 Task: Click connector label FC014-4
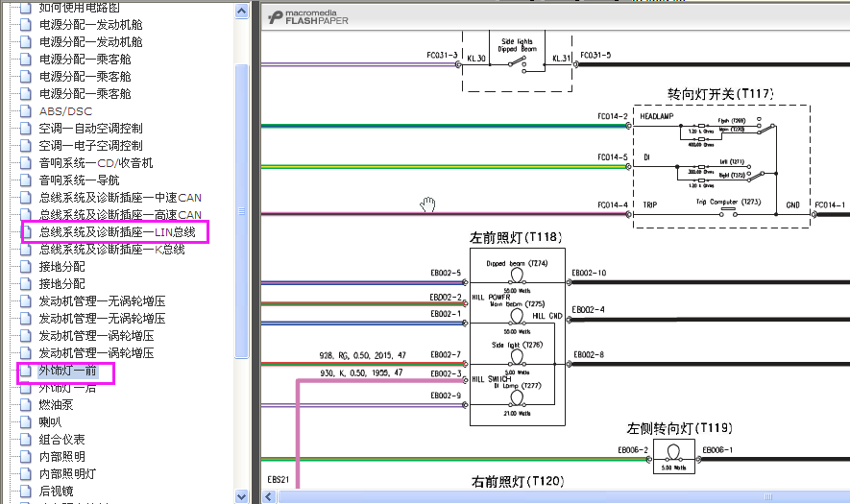(x=613, y=204)
